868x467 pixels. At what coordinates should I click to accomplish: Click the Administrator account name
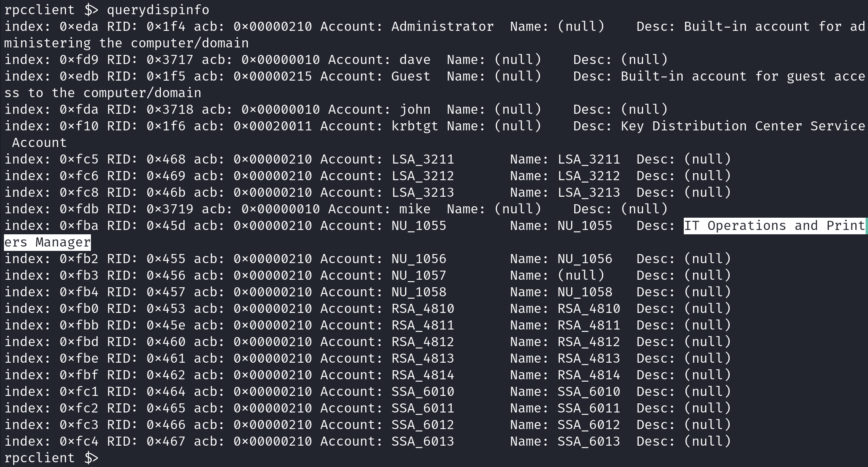(443, 26)
